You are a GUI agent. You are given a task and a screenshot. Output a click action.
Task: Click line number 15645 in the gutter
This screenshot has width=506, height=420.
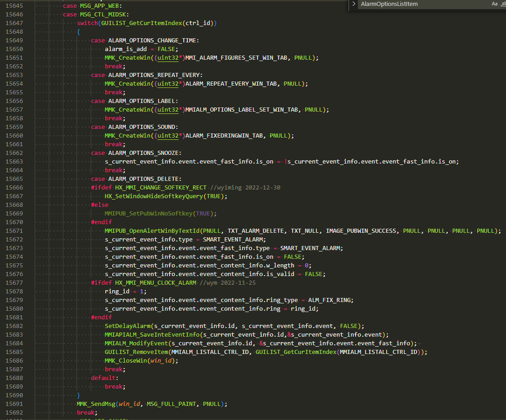click(14, 6)
